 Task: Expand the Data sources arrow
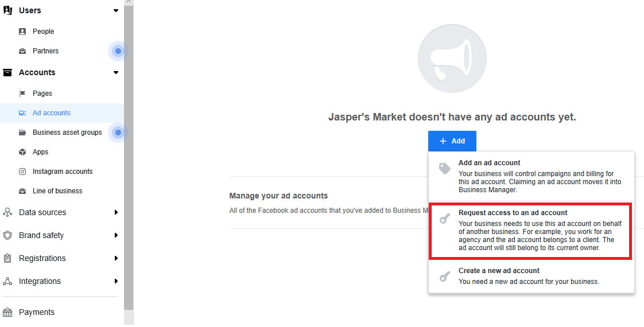pos(117,212)
